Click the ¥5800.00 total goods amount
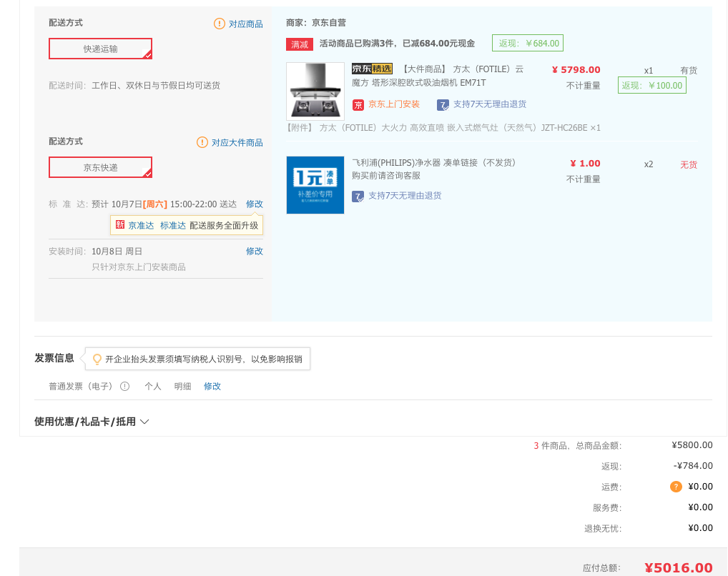 point(692,445)
